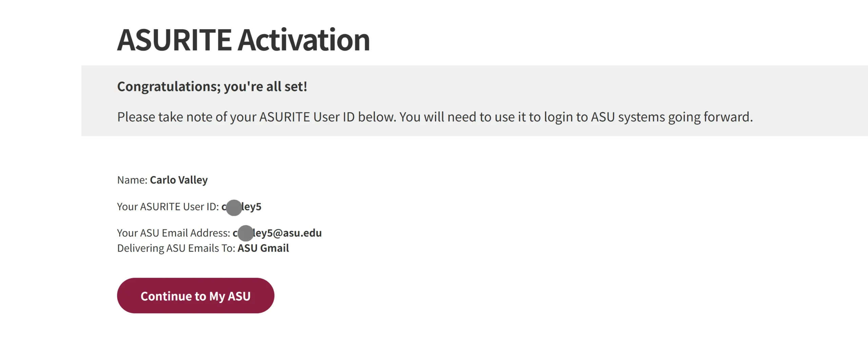868x352 pixels.
Task: Click "ASU systems going forward" in the banner
Action: click(x=671, y=117)
